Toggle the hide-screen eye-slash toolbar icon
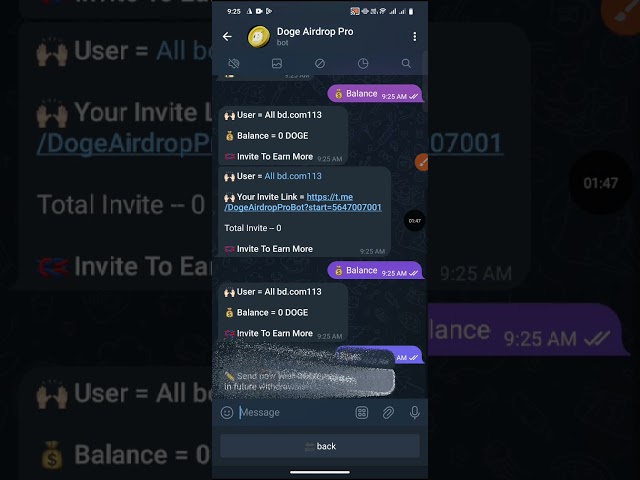 pos(234,63)
